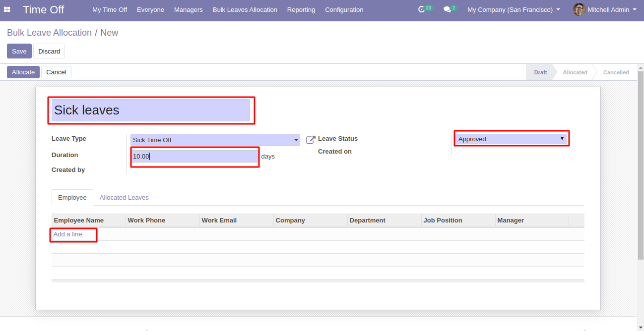Switch to Employee tab
Image resolution: width=644 pixels, height=331 pixels.
[72, 197]
